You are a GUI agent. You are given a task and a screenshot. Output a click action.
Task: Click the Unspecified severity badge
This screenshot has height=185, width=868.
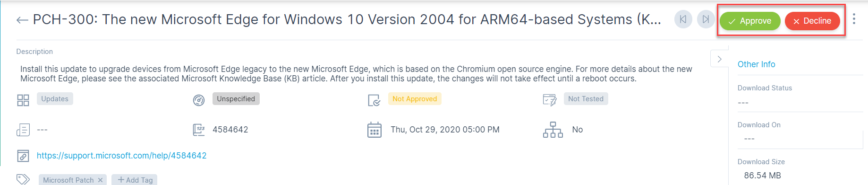[236, 99]
